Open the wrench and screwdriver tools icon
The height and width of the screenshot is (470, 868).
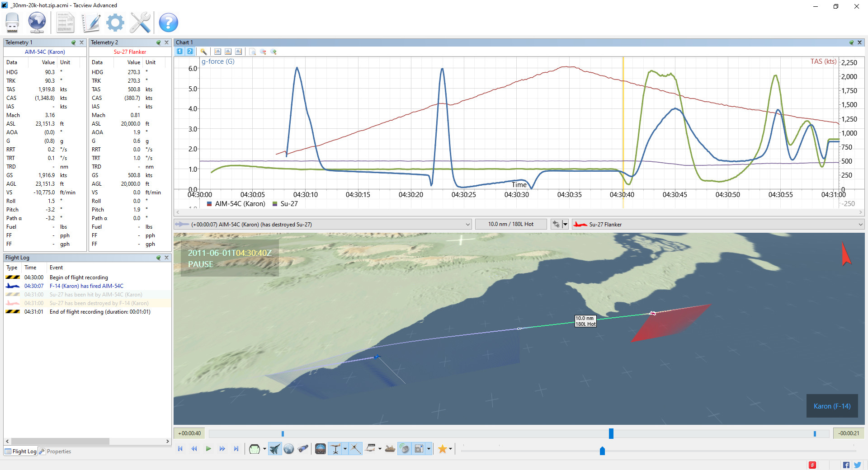click(x=140, y=22)
